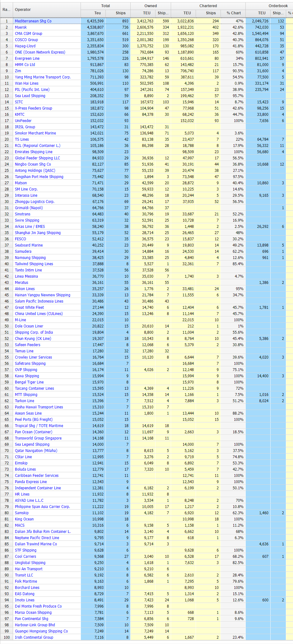Open the Borchard Lines link
The image size is (293, 644).
[x=27, y=588]
